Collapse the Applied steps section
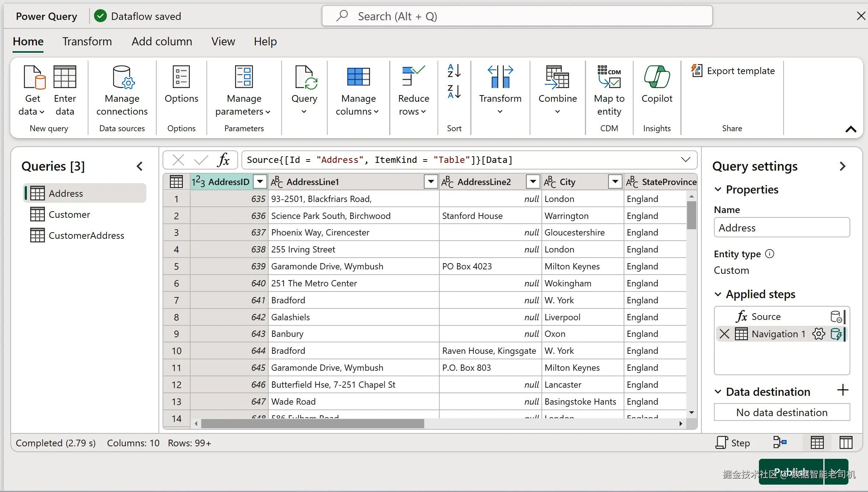 point(718,294)
